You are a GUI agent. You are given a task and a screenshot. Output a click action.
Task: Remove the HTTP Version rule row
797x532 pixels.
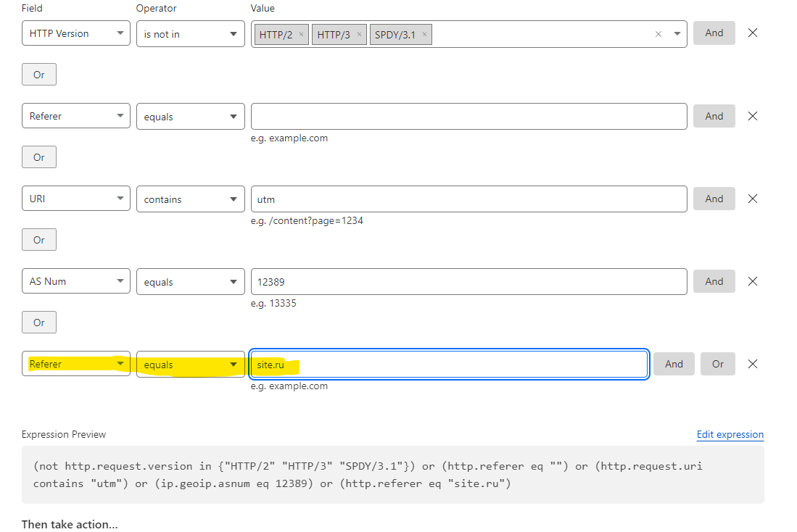pos(753,33)
